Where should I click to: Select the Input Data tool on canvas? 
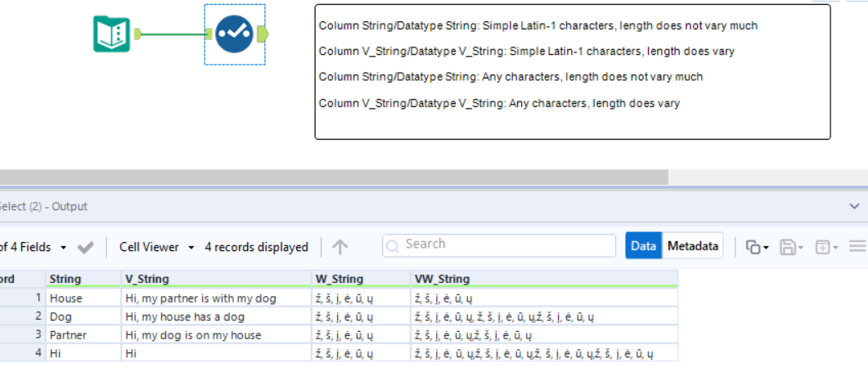click(x=111, y=34)
